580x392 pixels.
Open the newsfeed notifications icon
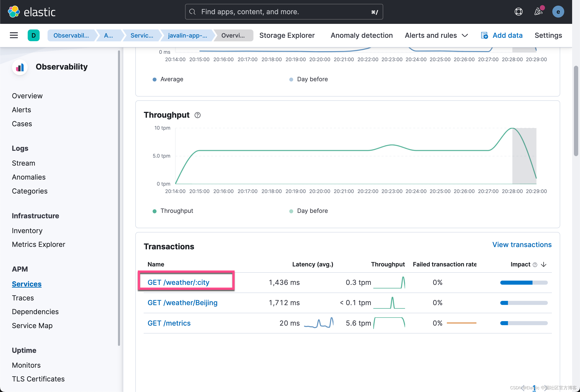[538, 12]
